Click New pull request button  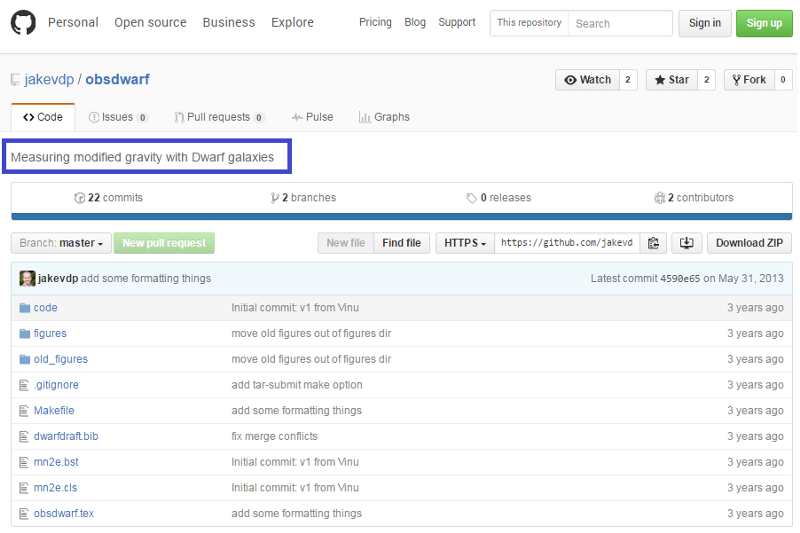click(164, 243)
